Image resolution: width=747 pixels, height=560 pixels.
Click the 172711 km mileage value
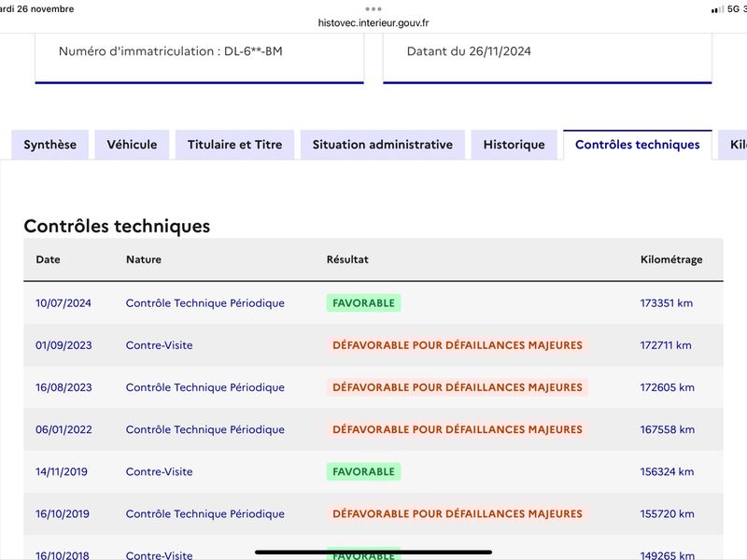[x=666, y=345]
